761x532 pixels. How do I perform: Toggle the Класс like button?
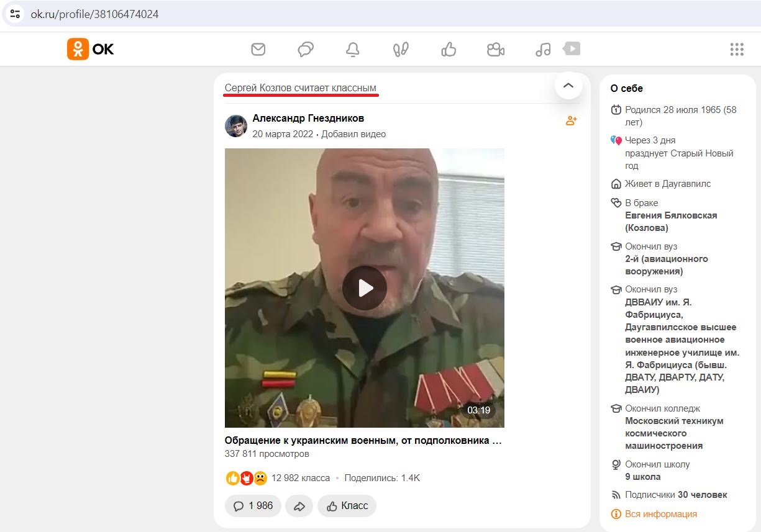point(347,506)
